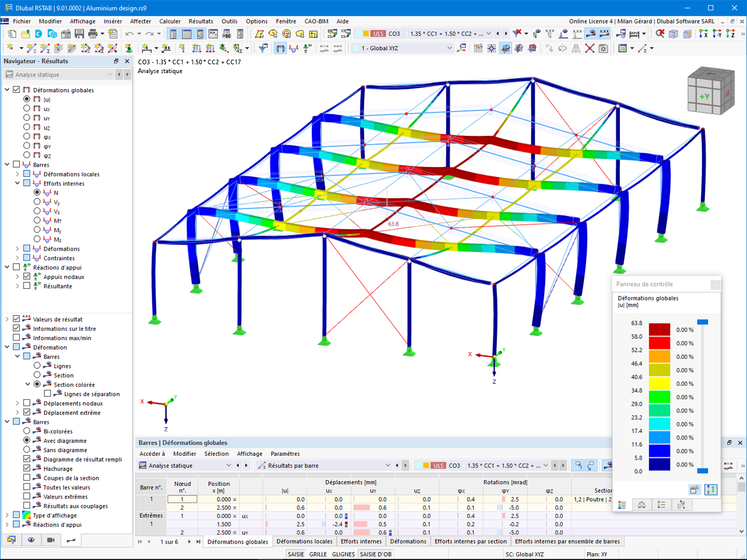Viewport: 747px width, 560px height.
Task: Click SAISIE in the status bar
Action: point(296,554)
